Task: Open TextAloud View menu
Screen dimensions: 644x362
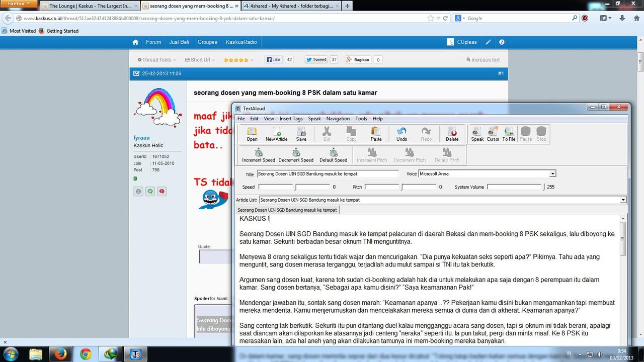Action: [269, 119]
